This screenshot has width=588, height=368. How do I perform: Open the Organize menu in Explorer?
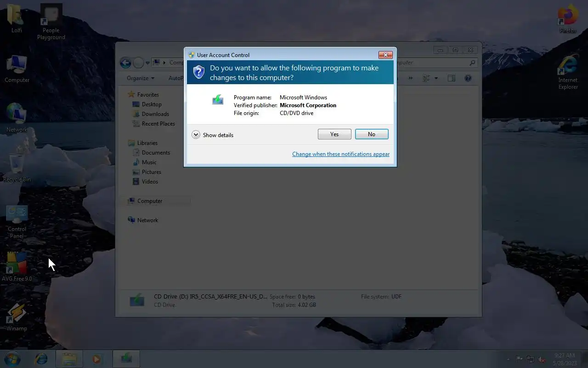(x=141, y=78)
